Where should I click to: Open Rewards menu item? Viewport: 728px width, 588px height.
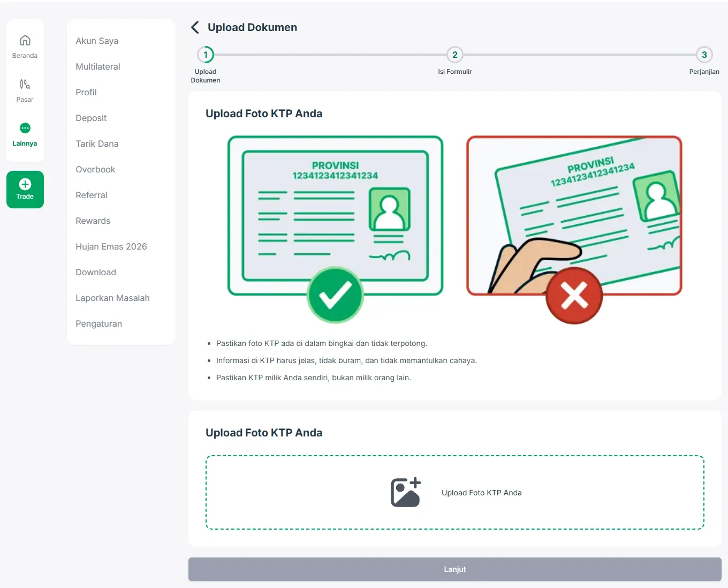pos(93,221)
